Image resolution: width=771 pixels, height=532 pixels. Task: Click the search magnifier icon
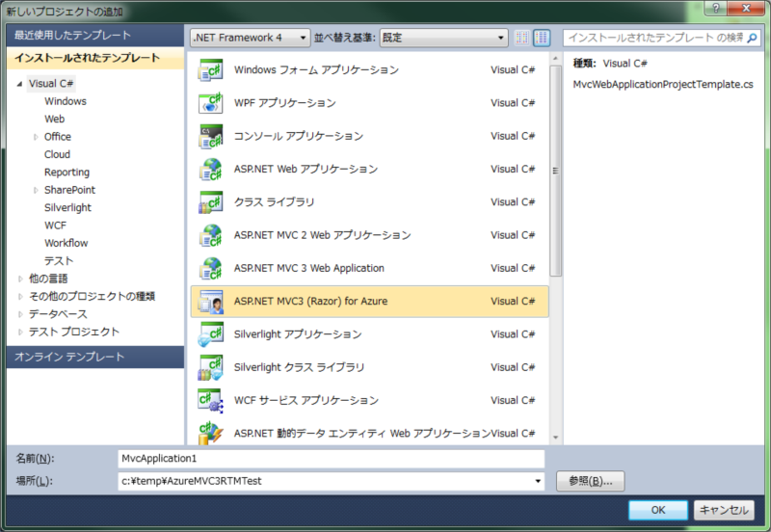click(752, 38)
